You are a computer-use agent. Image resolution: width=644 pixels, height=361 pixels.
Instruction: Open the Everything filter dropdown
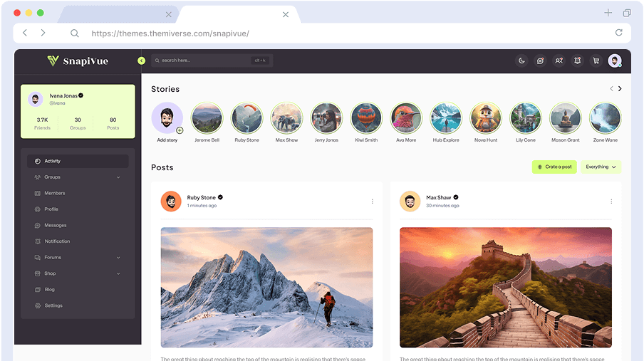[601, 167]
